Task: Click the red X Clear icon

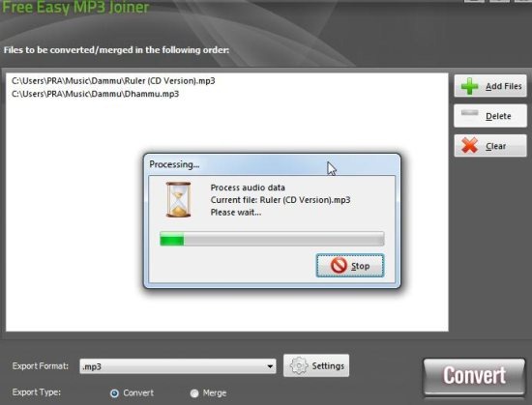Action: (470, 146)
